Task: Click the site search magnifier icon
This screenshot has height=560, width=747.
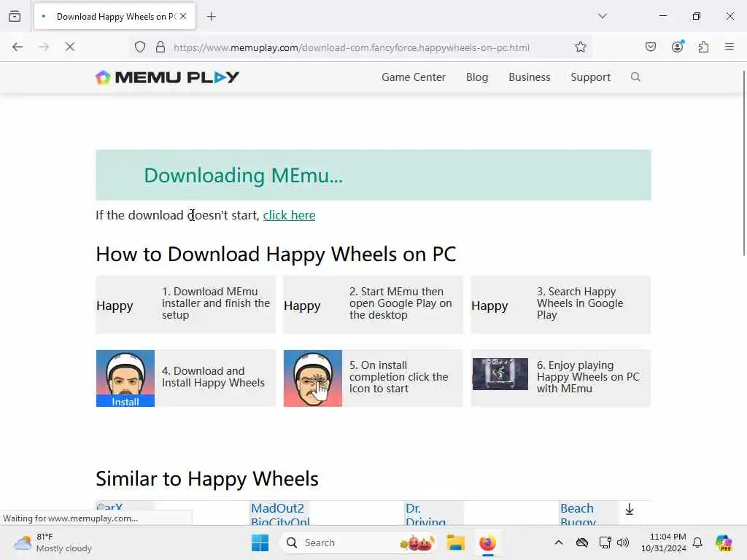Action: [635, 77]
